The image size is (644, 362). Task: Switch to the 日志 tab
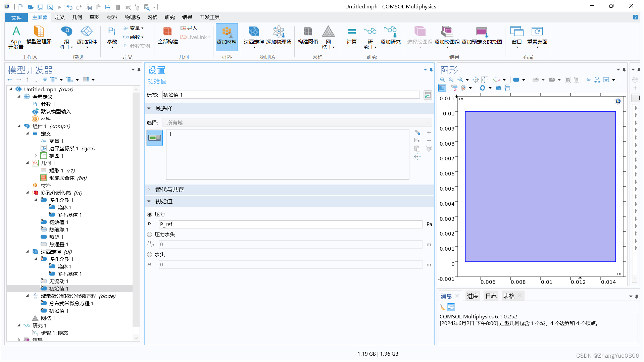491,296
